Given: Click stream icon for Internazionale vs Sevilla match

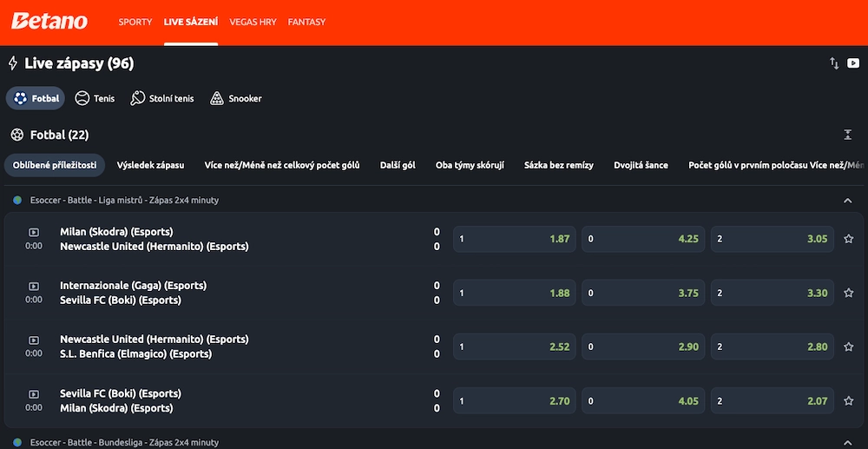Looking at the screenshot, I should [x=34, y=286].
